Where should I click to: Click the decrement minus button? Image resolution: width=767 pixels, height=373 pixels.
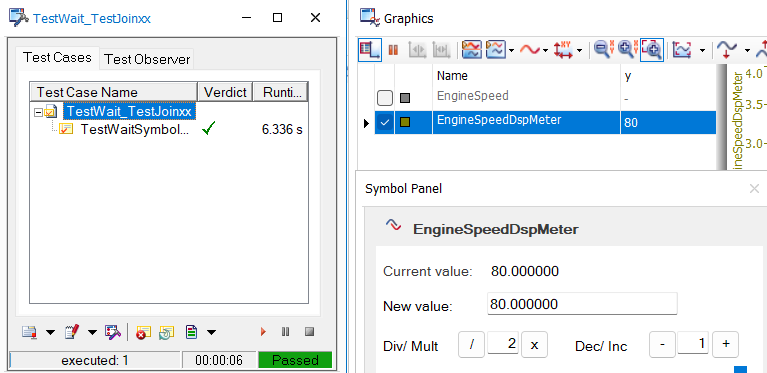click(662, 344)
